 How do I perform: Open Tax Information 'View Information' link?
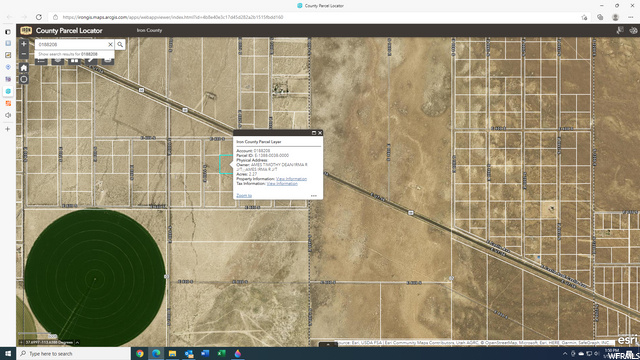(x=282, y=184)
